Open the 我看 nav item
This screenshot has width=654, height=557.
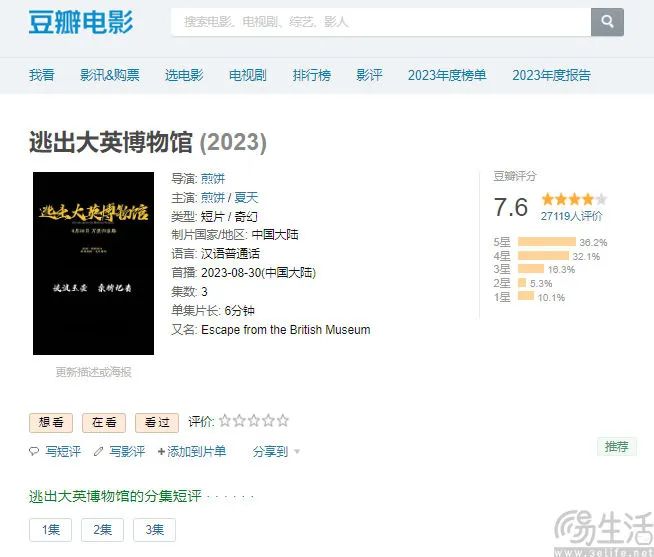click(42, 75)
